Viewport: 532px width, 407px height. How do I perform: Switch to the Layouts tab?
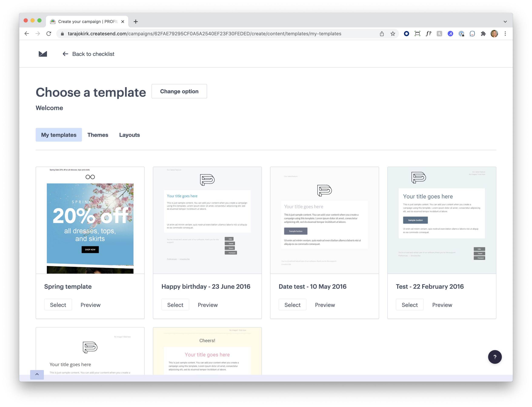click(129, 135)
